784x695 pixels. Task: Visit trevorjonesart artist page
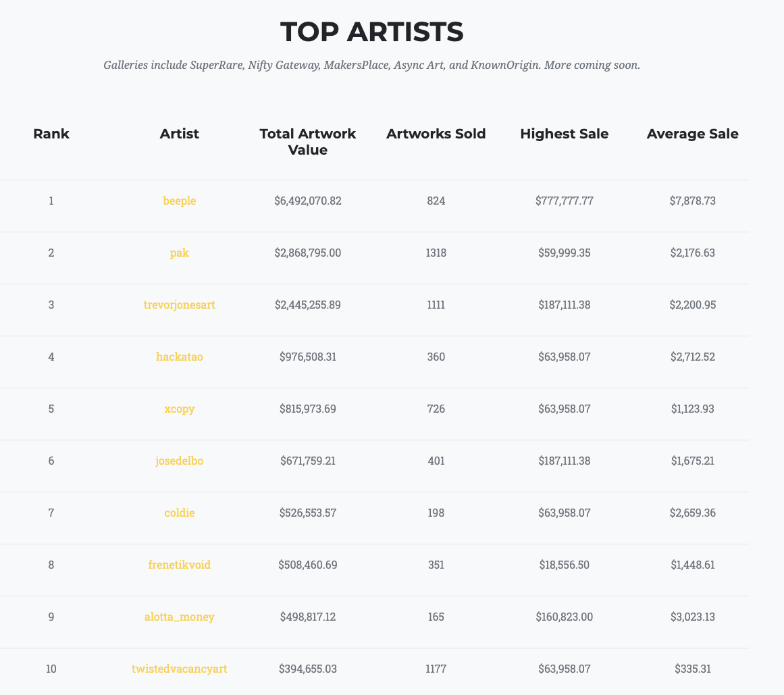179,305
